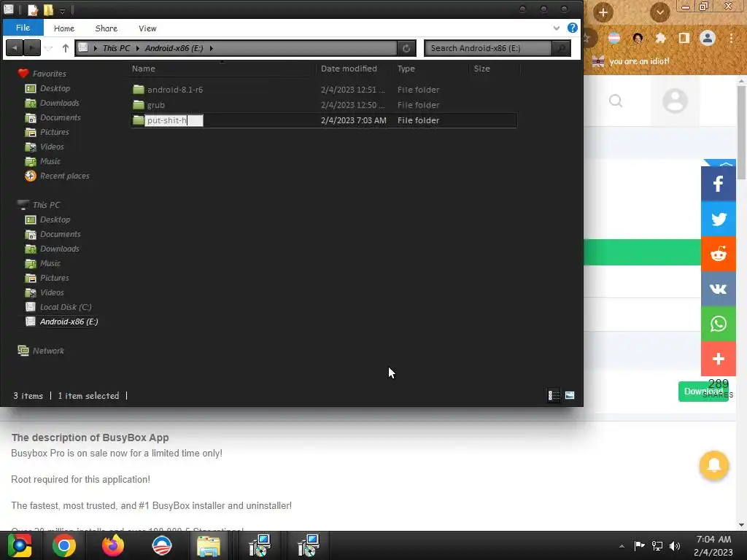Image resolution: width=747 pixels, height=560 pixels.
Task: Select This PC in the address bar
Action: pyautogui.click(x=116, y=48)
